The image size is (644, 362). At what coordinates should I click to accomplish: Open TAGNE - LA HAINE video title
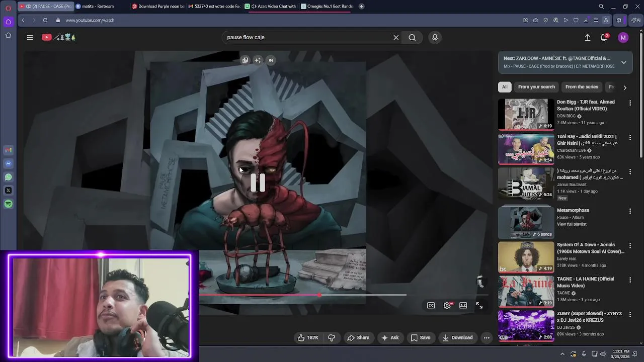pos(586,282)
